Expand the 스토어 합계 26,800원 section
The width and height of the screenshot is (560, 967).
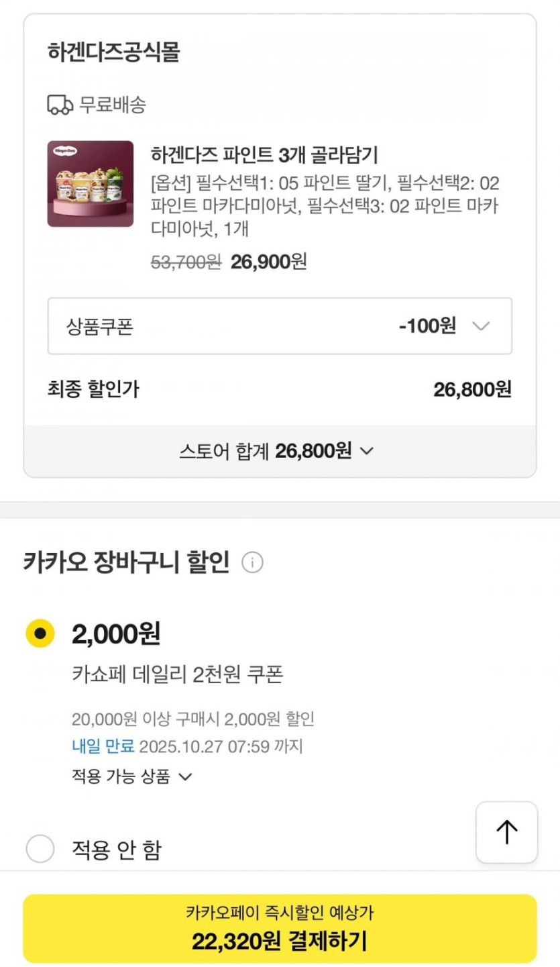[x=276, y=451]
